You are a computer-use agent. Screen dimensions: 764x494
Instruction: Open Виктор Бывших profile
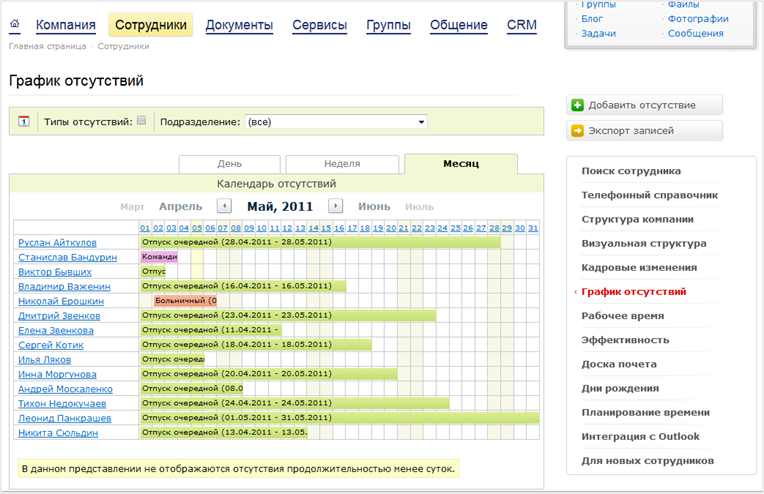click(55, 272)
